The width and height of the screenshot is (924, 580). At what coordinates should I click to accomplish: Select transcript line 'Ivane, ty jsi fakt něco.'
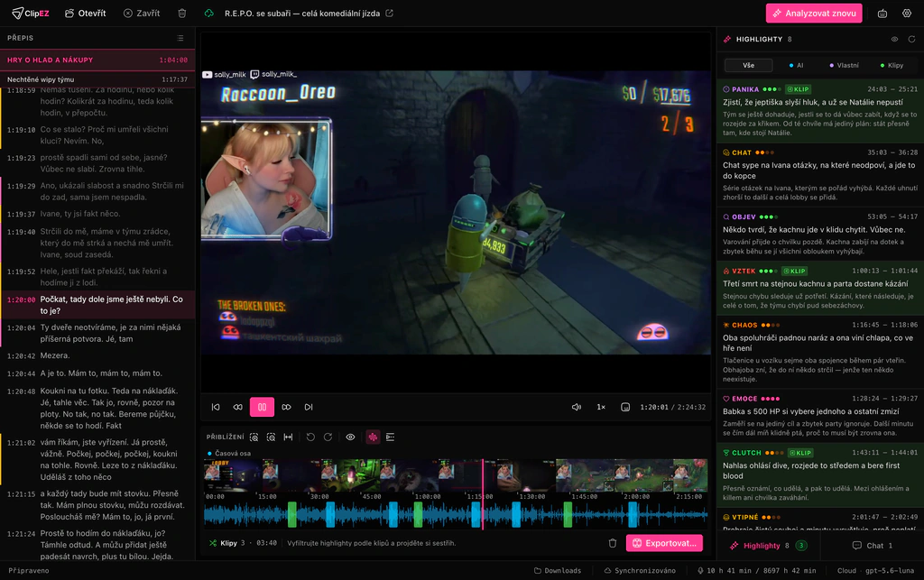click(x=97, y=214)
